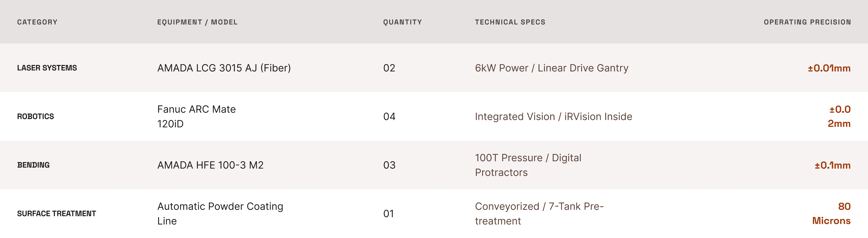The width and height of the screenshot is (868, 238).
Task: Click Automatic Powder Coating Line entry
Action: point(220,213)
